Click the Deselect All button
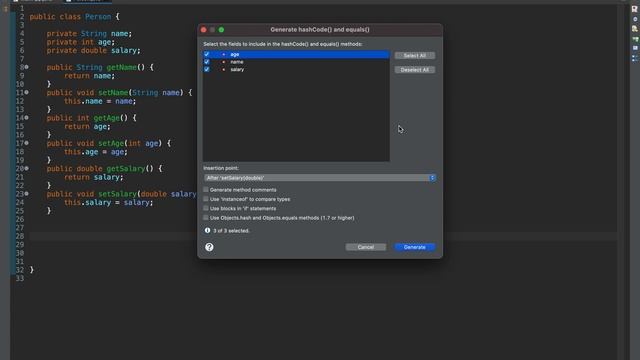The height and width of the screenshot is (360, 640). point(415,70)
